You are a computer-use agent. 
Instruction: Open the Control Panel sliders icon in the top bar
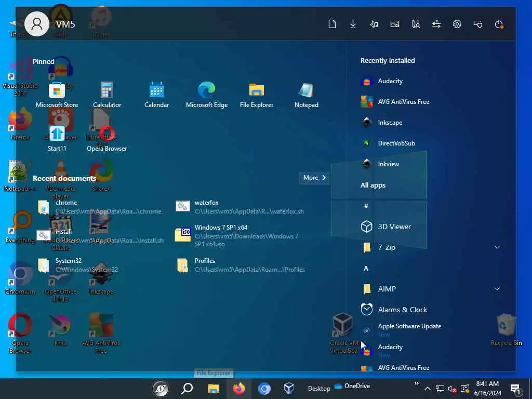point(436,24)
